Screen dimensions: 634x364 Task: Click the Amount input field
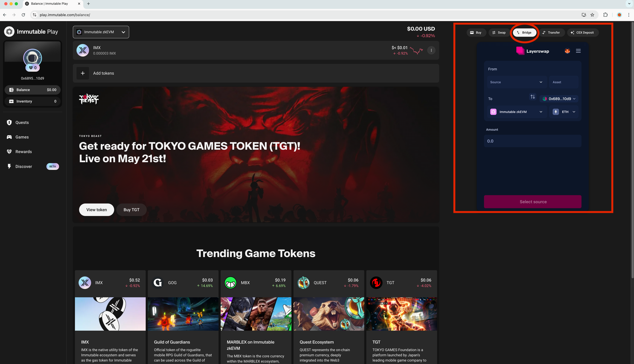533,141
